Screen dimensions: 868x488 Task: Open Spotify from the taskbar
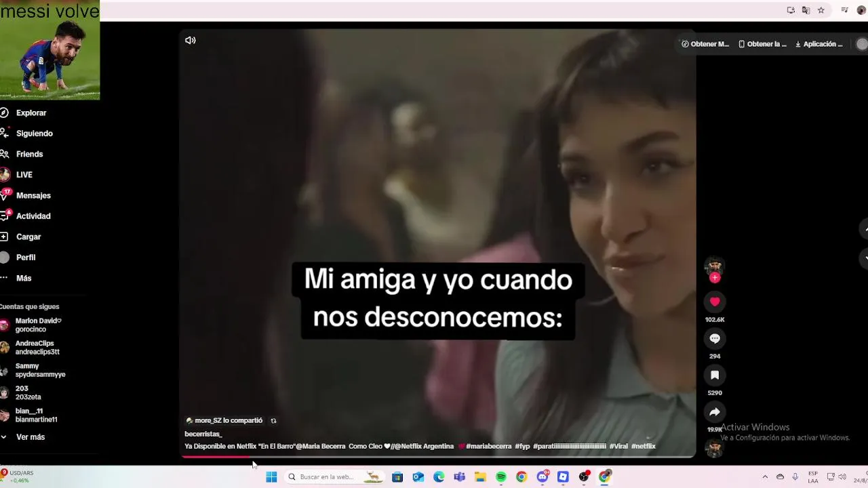pyautogui.click(x=501, y=477)
